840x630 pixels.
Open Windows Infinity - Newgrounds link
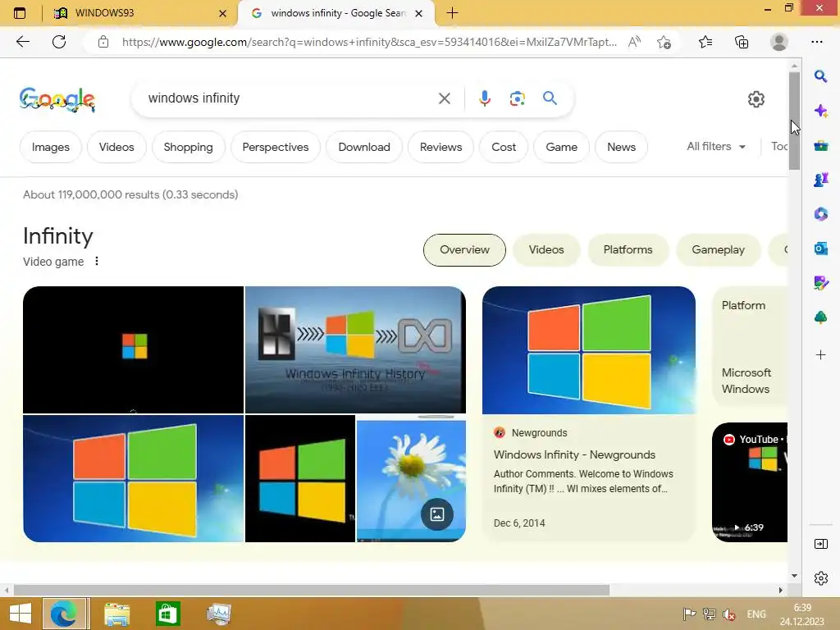[x=574, y=454]
